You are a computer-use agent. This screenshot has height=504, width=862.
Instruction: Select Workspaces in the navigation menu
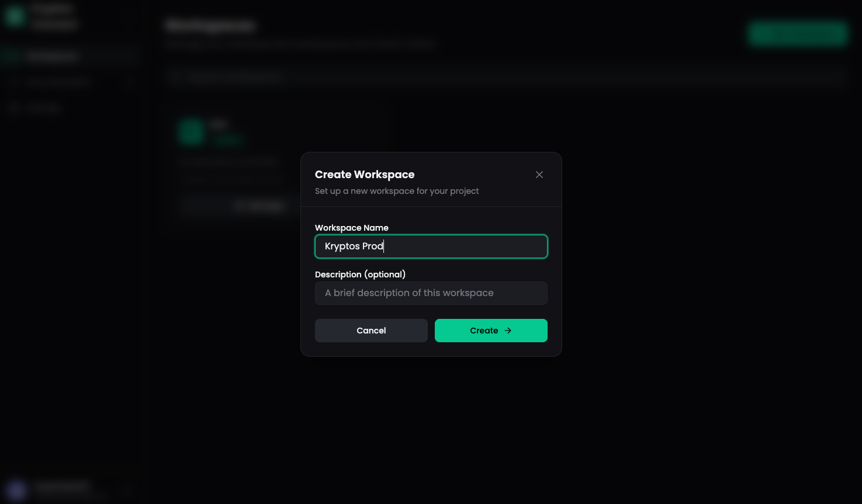coord(53,55)
